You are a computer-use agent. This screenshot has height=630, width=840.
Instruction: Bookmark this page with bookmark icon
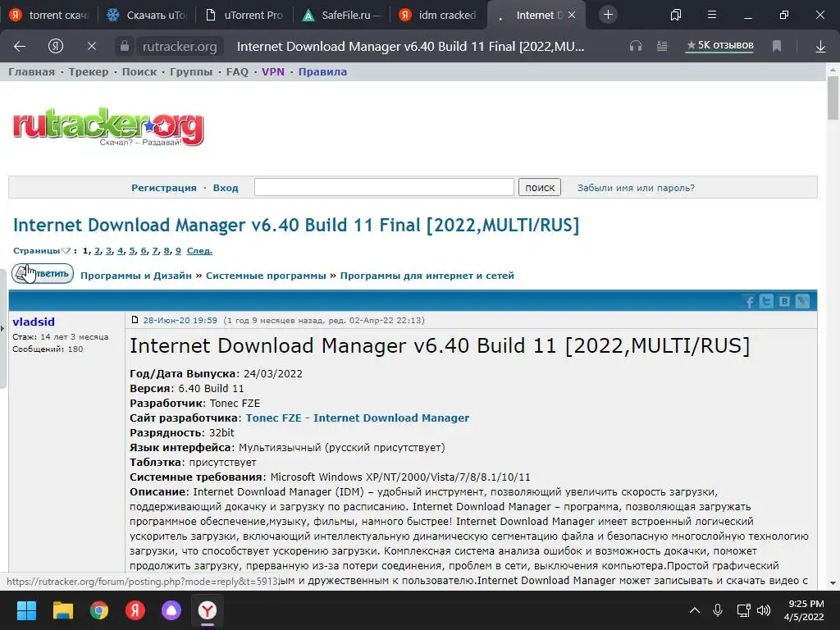point(777,47)
